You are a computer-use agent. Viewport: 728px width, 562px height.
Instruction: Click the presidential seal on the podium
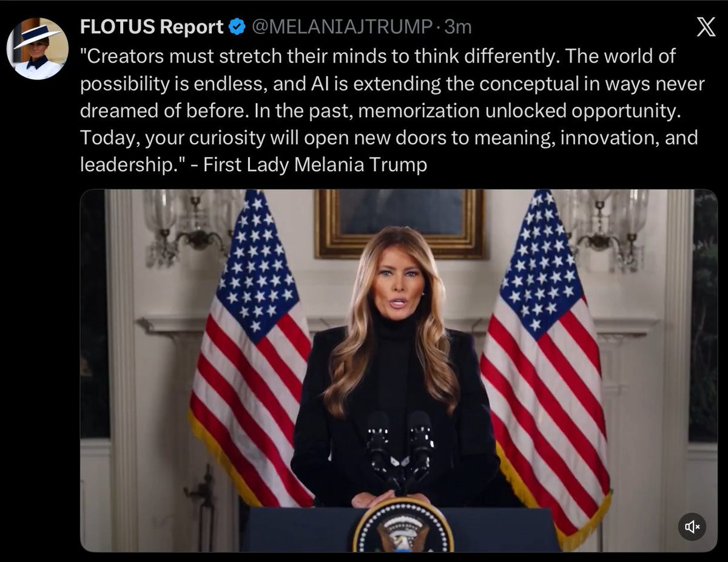click(x=403, y=527)
